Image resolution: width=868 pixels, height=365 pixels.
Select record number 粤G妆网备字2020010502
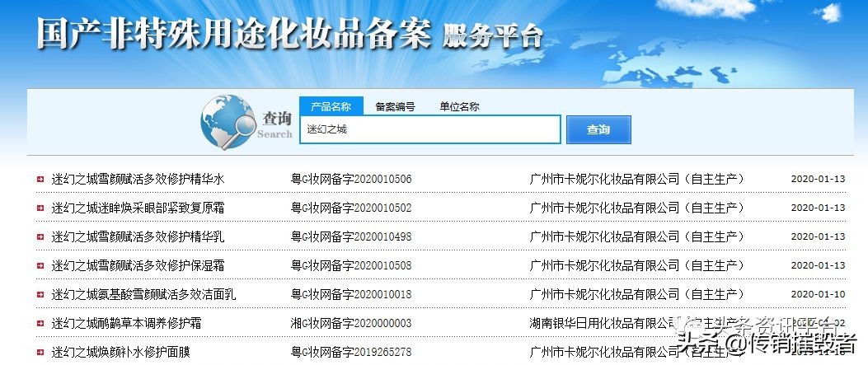(351, 208)
